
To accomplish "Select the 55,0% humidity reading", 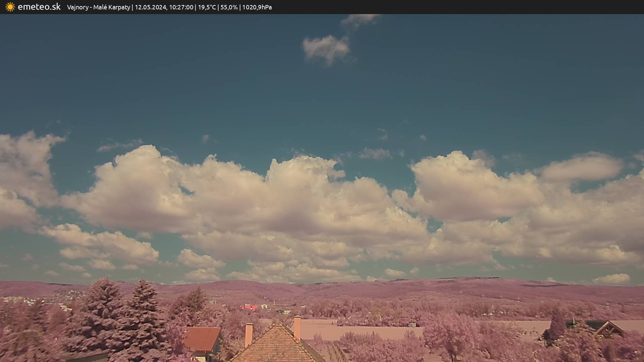I will point(229,7).
